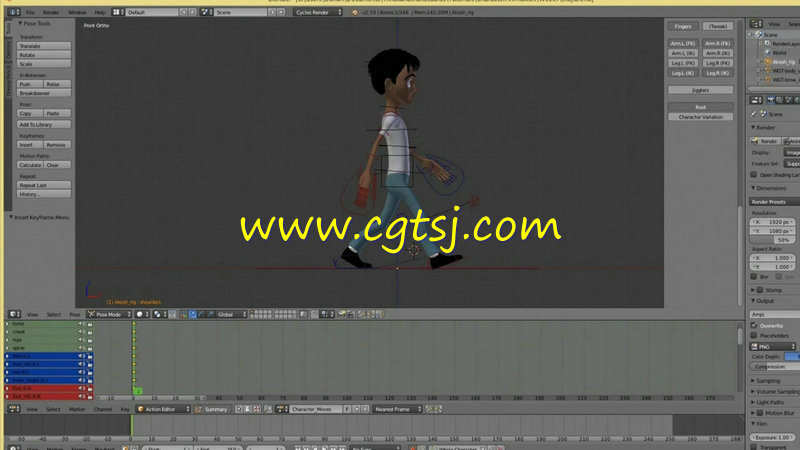Open the Render properties tab camera icon
Screen dimensions: 800x450
point(770,100)
